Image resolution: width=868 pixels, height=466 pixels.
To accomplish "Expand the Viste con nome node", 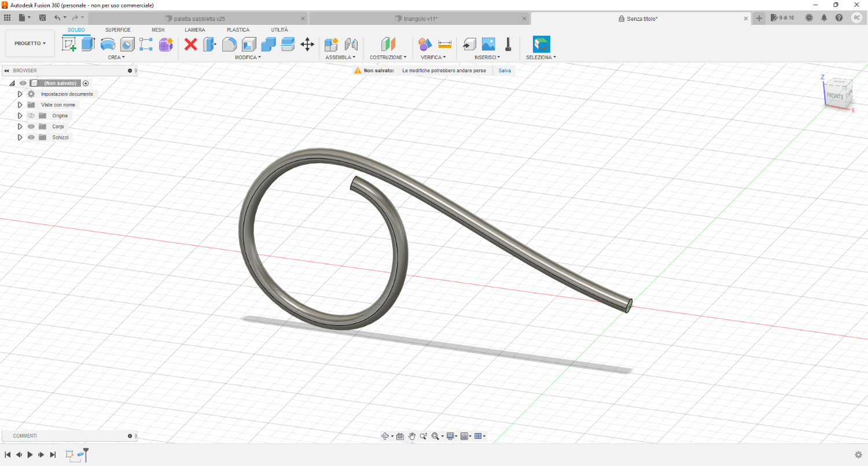I will coord(20,105).
